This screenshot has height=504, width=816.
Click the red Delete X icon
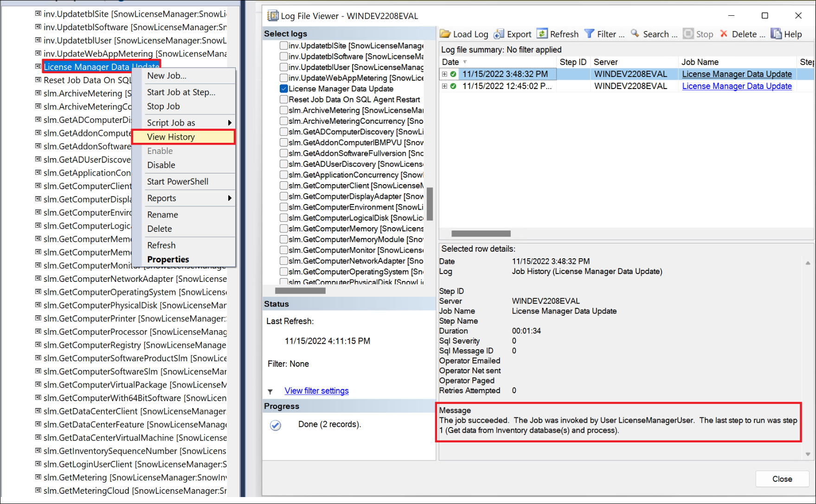(x=724, y=34)
